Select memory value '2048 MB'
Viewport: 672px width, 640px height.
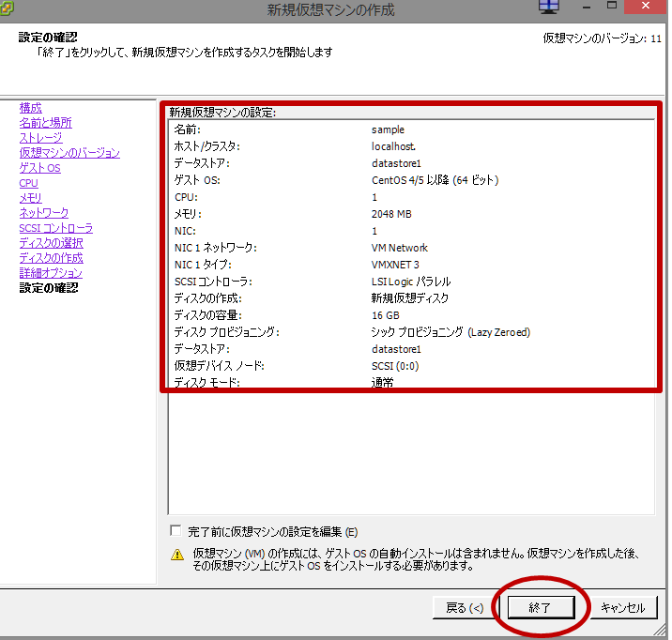point(391,214)
